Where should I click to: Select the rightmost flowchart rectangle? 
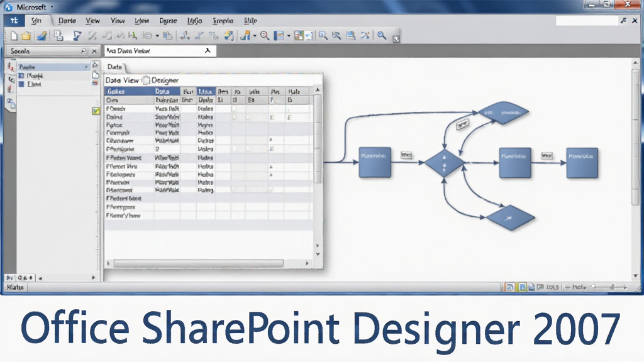(x=582, y=163)
